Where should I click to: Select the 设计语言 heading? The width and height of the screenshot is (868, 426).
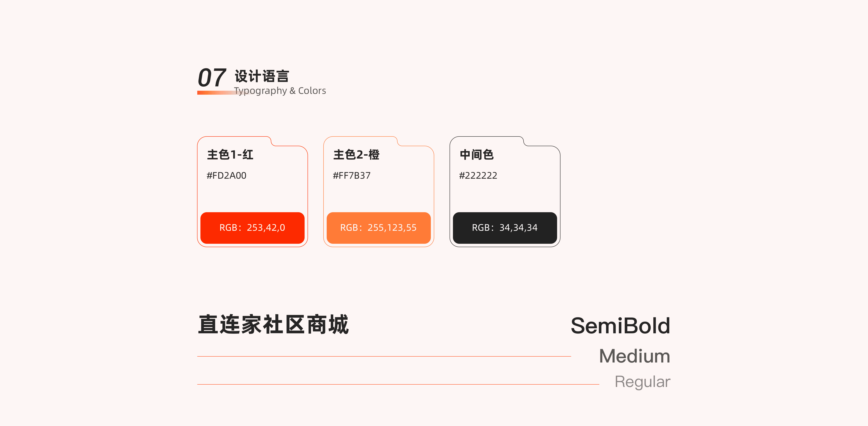[x=262, y=77]
